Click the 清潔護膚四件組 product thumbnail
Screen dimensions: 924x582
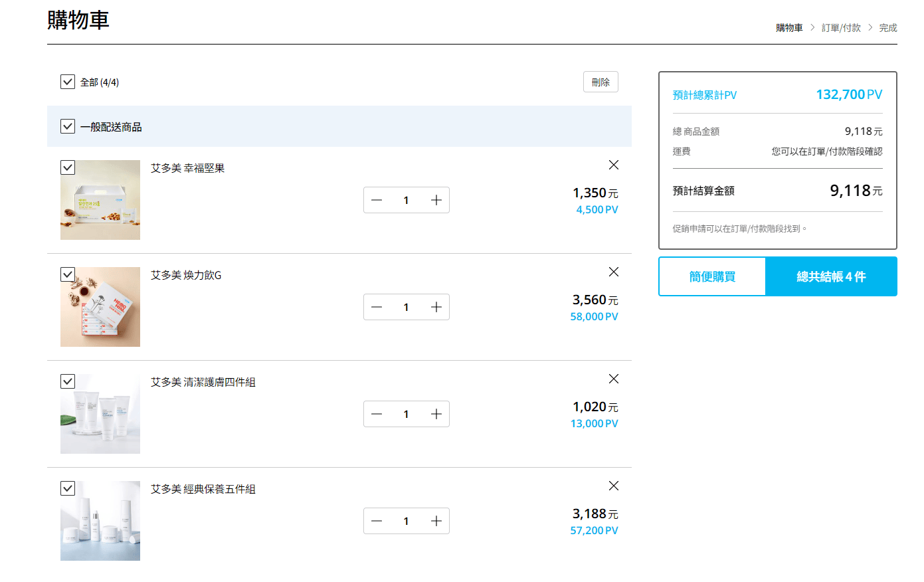pyautogui.click(x=100, y=414)
